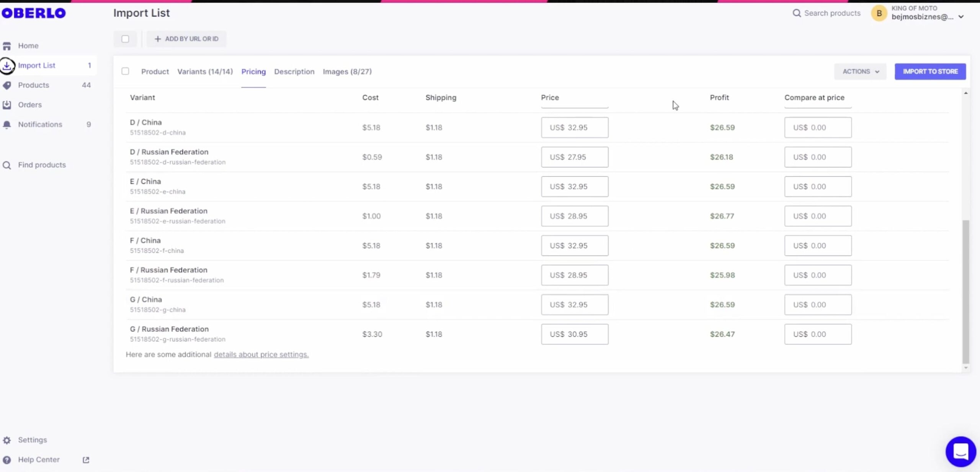Click the Home store icon in sidebar
The image size is (980, 472).
[x=7, y=46]
